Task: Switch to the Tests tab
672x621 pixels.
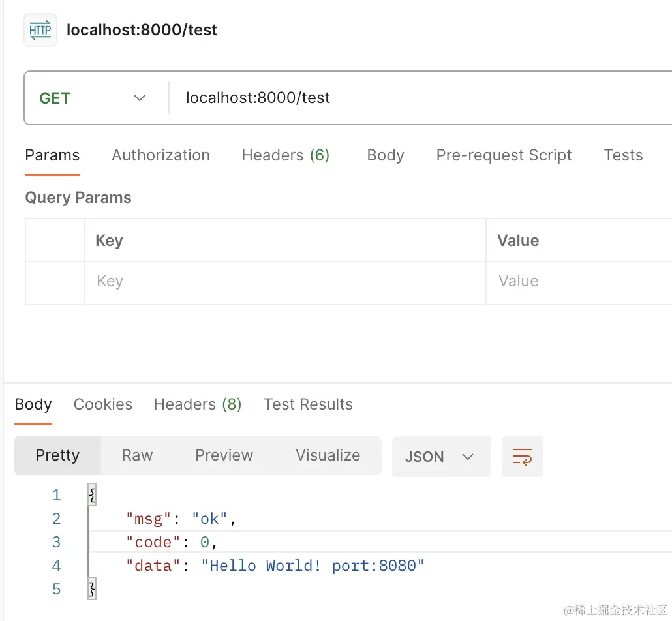Action: click(623, 155)
